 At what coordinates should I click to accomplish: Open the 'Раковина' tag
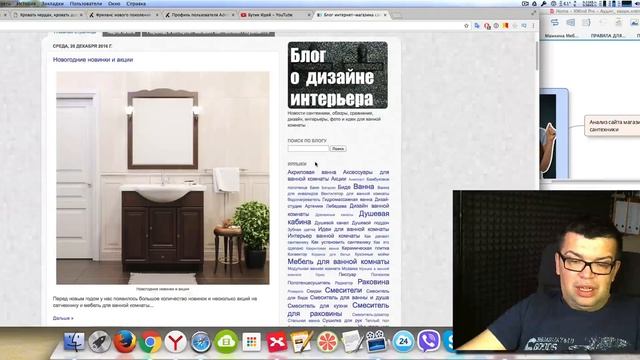point(373,282)
